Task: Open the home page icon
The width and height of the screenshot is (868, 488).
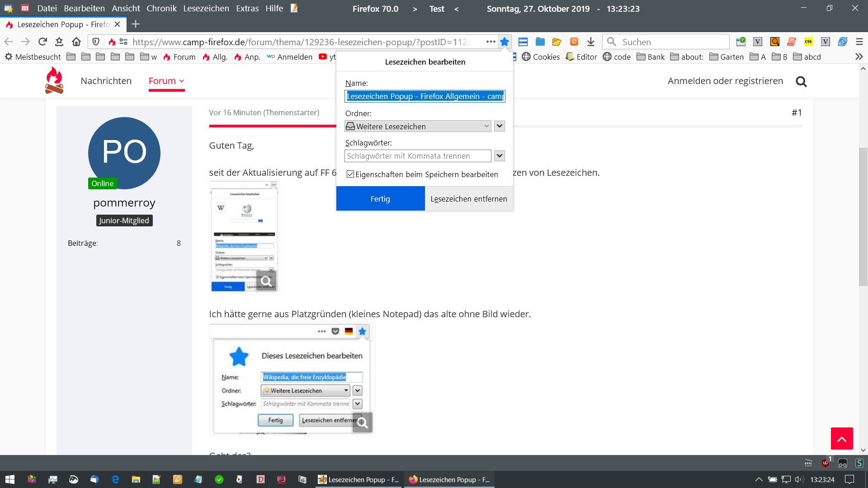Action: [76, 42]
